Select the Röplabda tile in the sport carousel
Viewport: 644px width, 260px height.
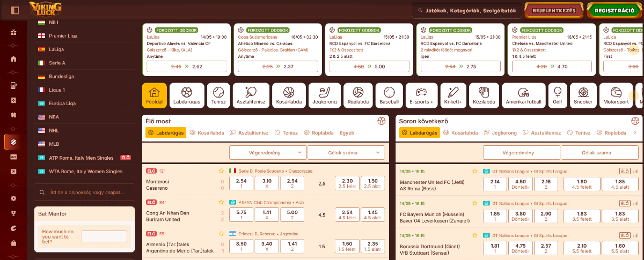[x=358, y=95]
